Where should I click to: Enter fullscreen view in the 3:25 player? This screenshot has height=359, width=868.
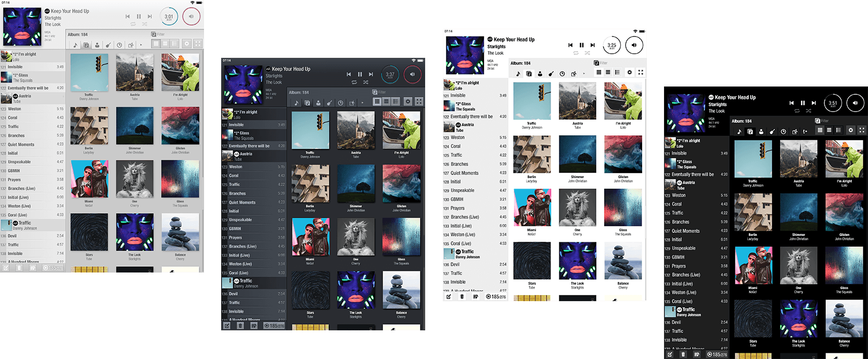[641, 72]
